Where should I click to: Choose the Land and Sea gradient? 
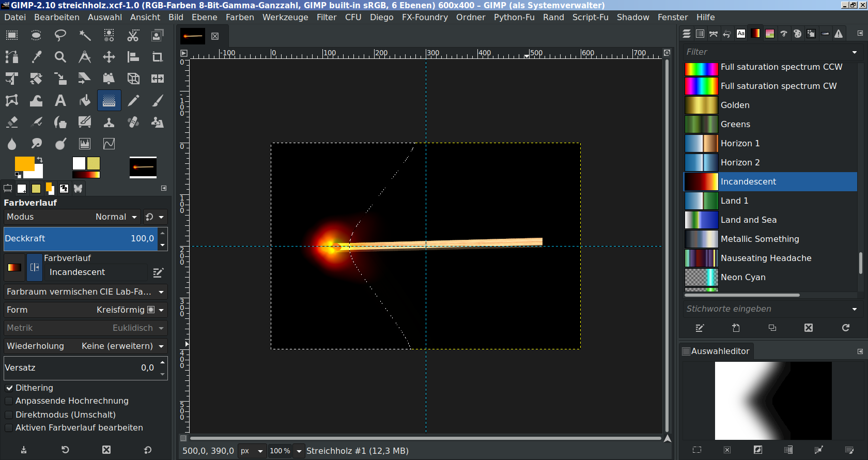click(x=748, y=220)
